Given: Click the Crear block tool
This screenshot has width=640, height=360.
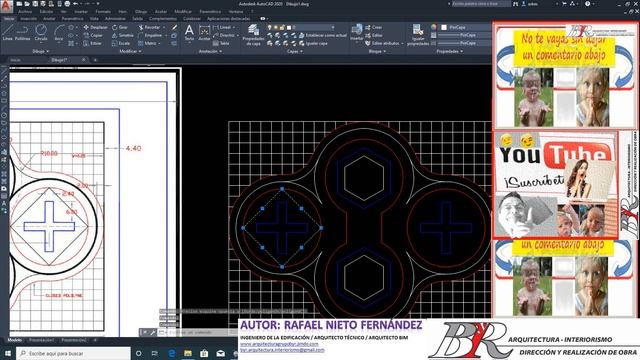Looking at the screenshot, I should pos(374,27).
